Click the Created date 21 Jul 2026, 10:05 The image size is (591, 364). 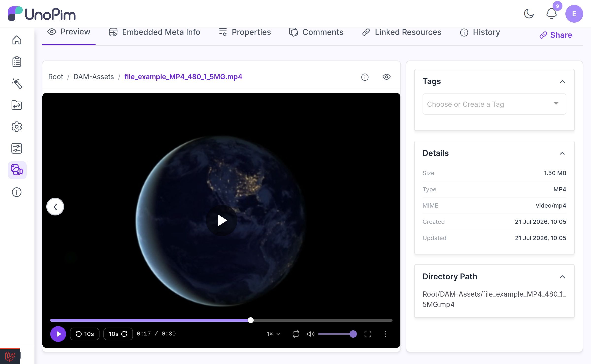541,222
